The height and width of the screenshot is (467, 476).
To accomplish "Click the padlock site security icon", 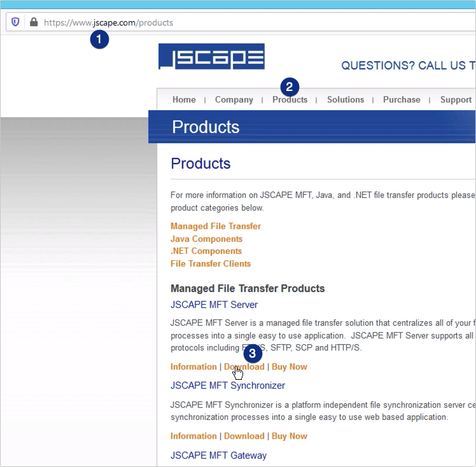I will (34, 22).
